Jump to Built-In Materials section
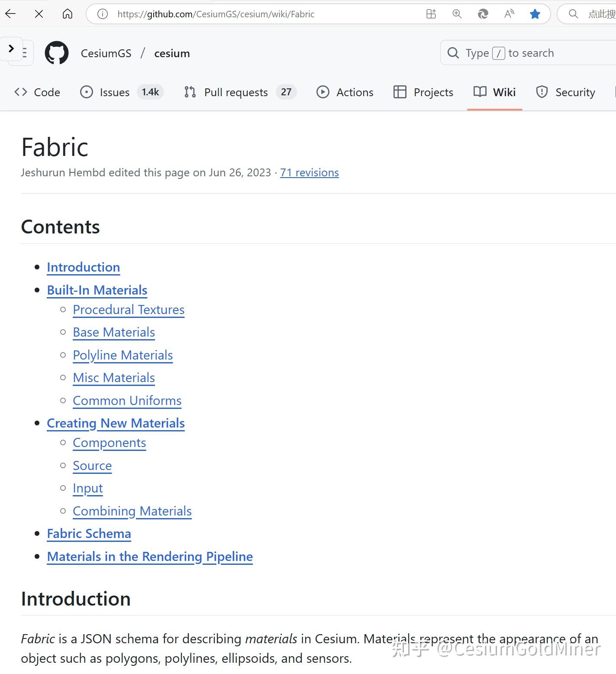Viewport: 616px width, 674px height. [x=97, y=290]
